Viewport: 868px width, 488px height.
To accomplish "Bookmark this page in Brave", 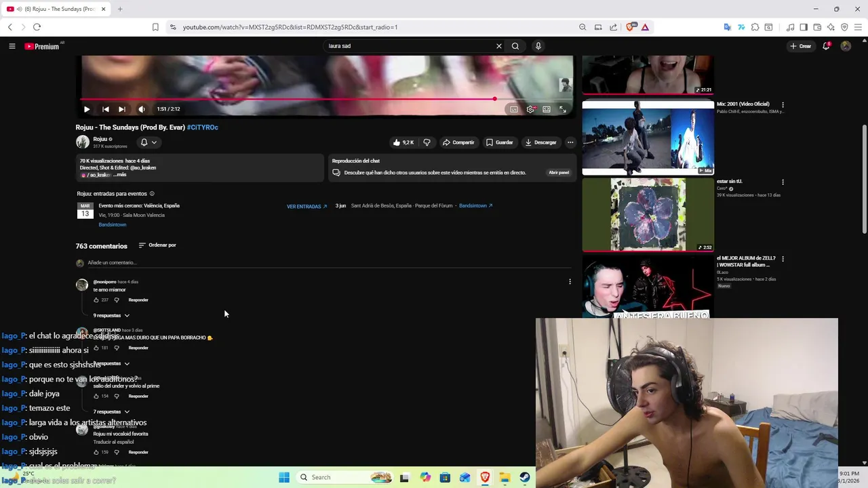I will 155,27.
